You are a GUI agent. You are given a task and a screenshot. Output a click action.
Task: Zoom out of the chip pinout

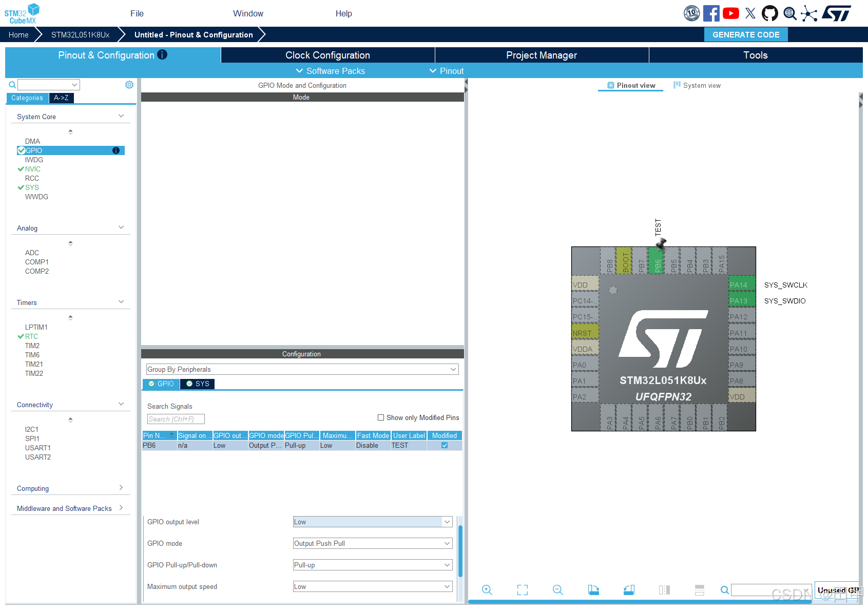pyautogui.click(x=558, y=590)
